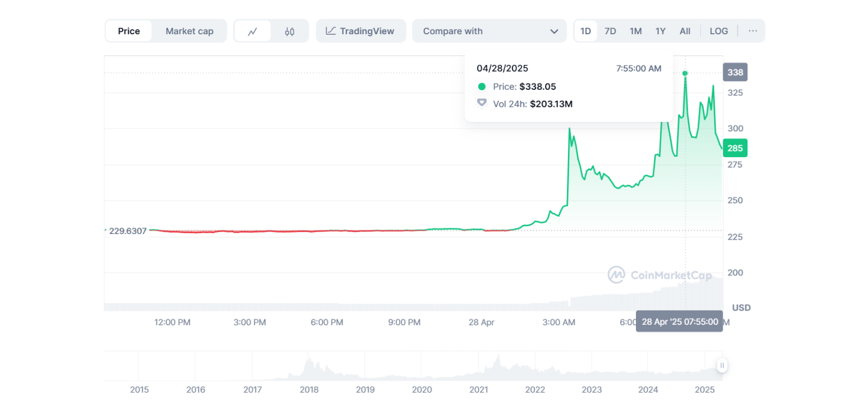
Task: Click the volume icon in tooltip
Action: coord(482,103)
